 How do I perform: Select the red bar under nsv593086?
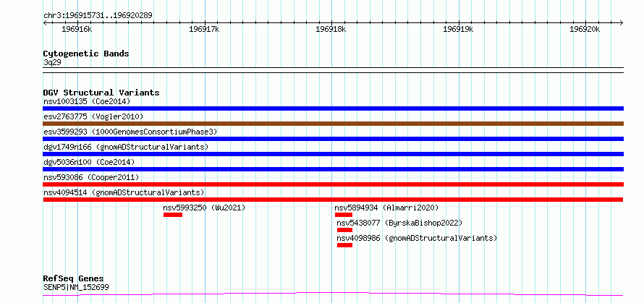tap(334, 184)
